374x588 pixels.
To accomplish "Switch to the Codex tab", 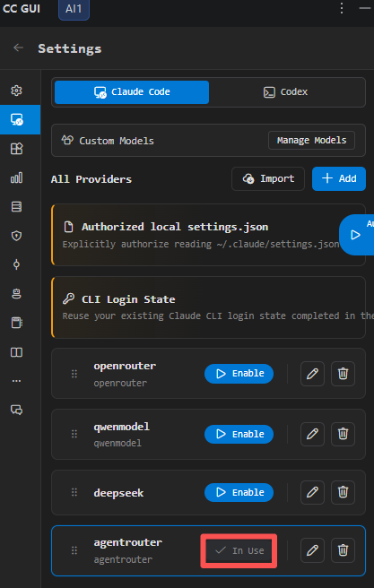I will tap(286, 91).
